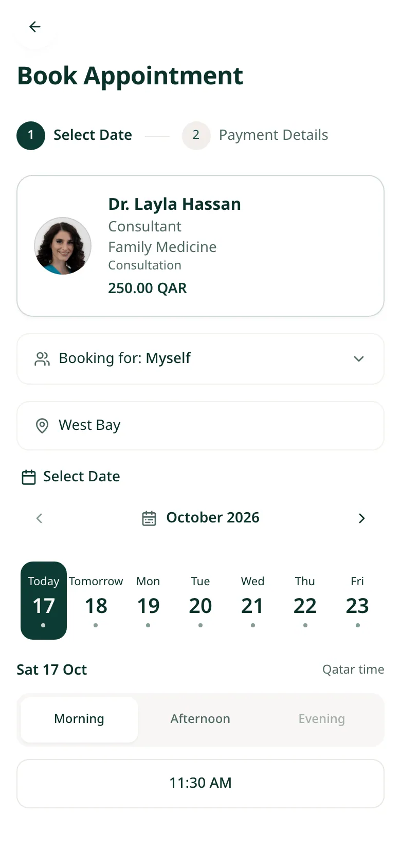This screenshot has width=401, height=868.
Task: Tap the back arrow icon
Action: pyautogui.click(x=35, y=27)
